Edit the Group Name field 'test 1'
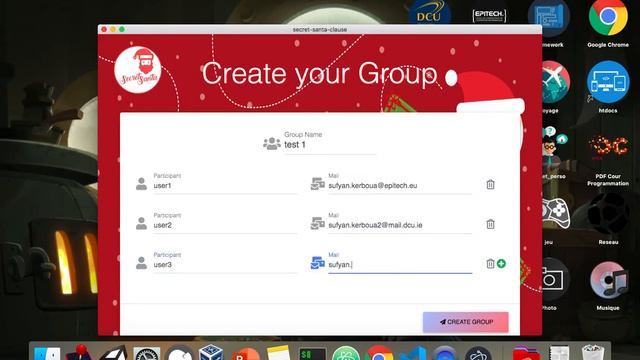 (x=330, y=145)
